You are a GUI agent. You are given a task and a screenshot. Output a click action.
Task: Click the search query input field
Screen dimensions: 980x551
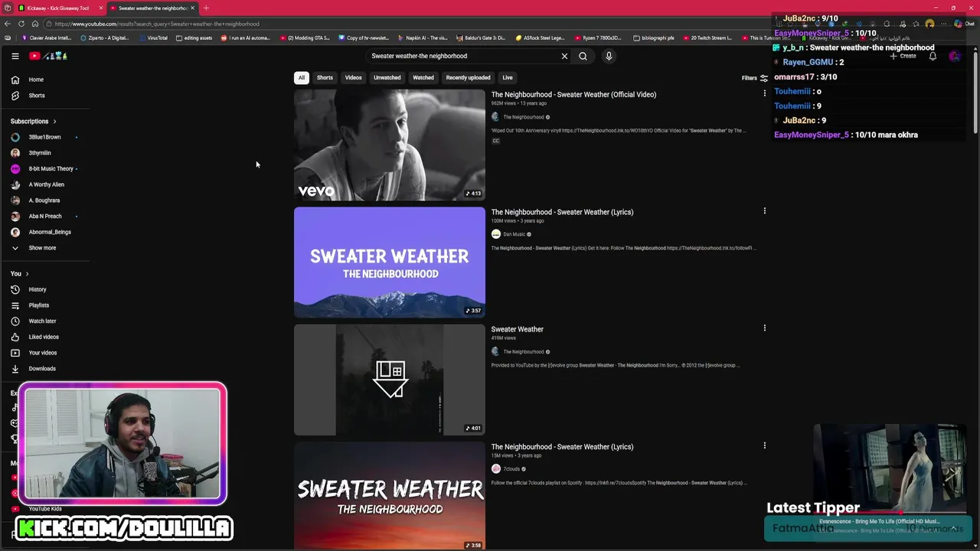click(463, 56)
